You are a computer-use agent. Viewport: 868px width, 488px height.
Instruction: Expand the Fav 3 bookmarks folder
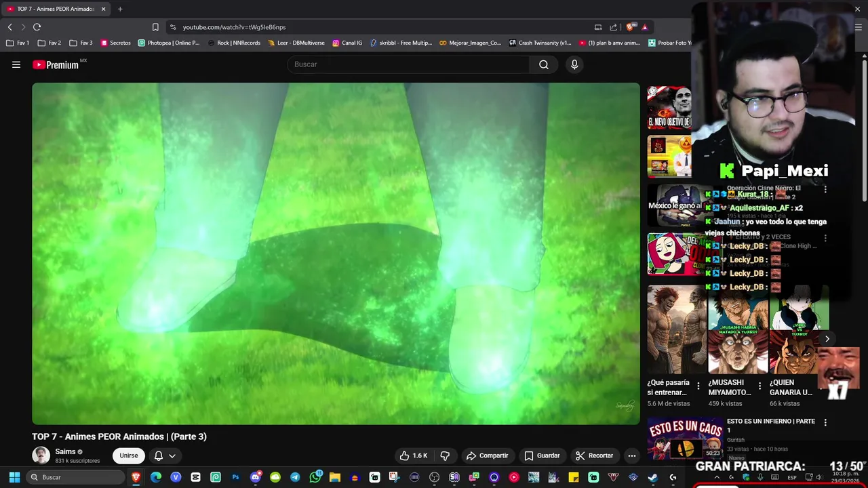click(81, 43)
